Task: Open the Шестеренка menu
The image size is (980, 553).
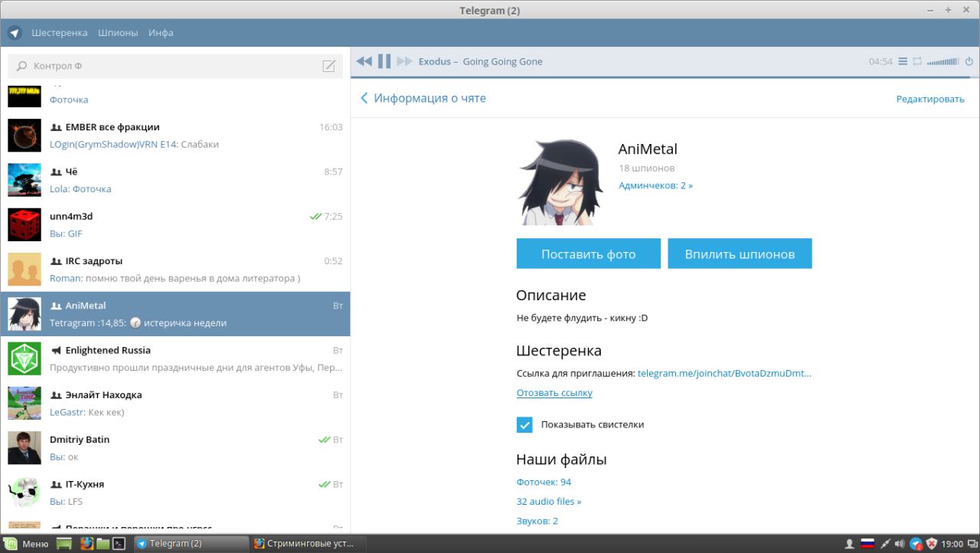Action: click(x=60, y=33)
